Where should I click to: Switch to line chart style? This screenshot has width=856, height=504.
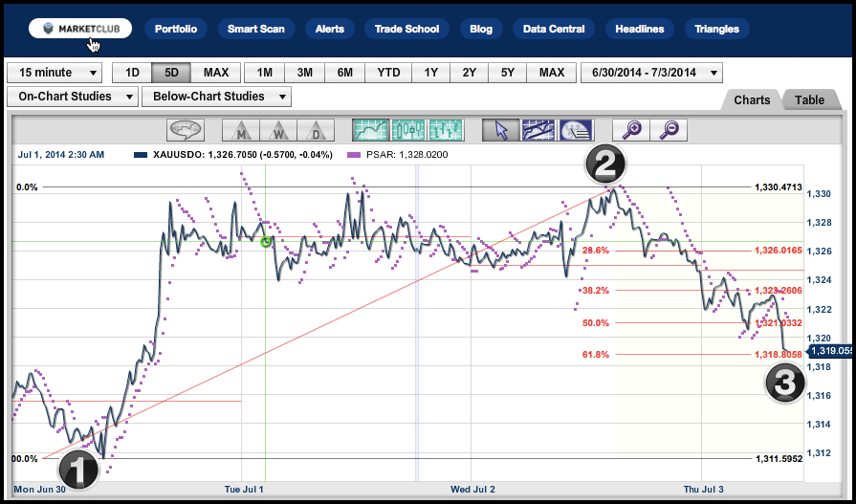[x=370, y=130]
